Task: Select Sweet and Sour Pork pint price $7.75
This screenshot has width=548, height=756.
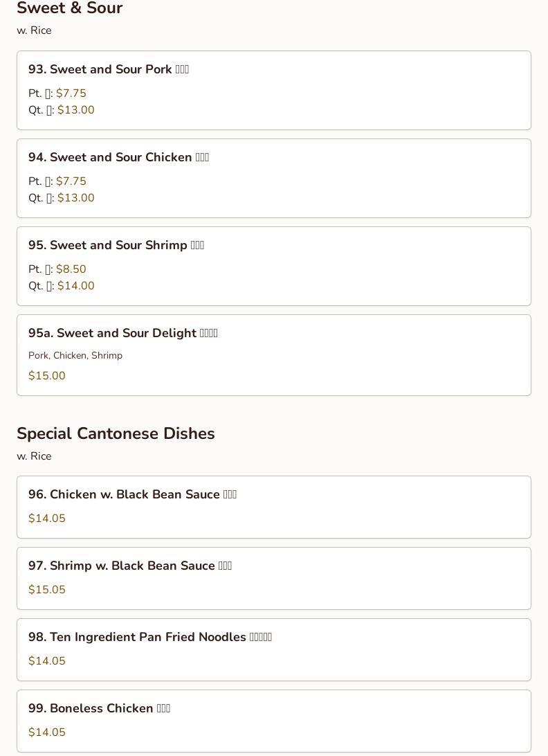Action: [71, 93]
